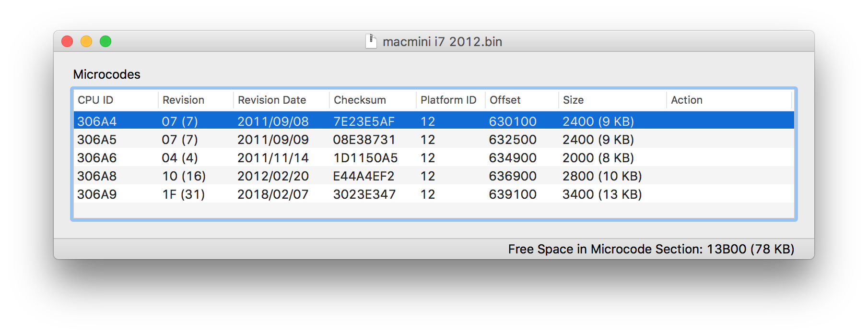Click revision date 2012/02/20
The width and height of the screenshot is (868, 336).
pyautogui.click(x=273, y=176)
